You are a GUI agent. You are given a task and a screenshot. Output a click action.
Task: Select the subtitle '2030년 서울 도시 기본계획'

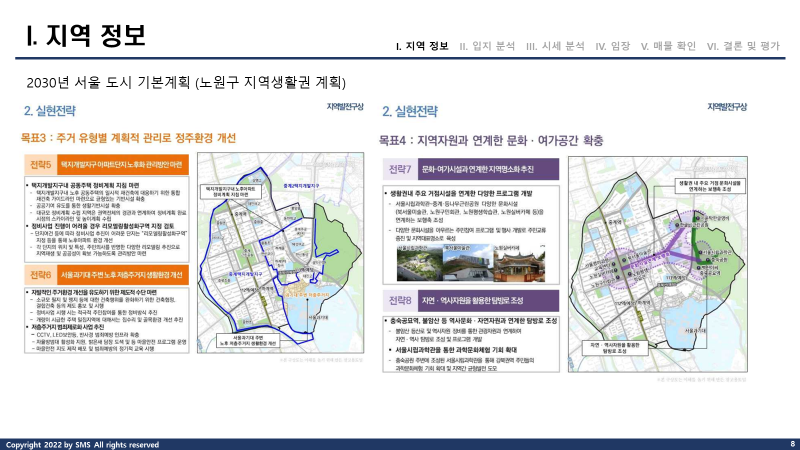click(108, 82)
